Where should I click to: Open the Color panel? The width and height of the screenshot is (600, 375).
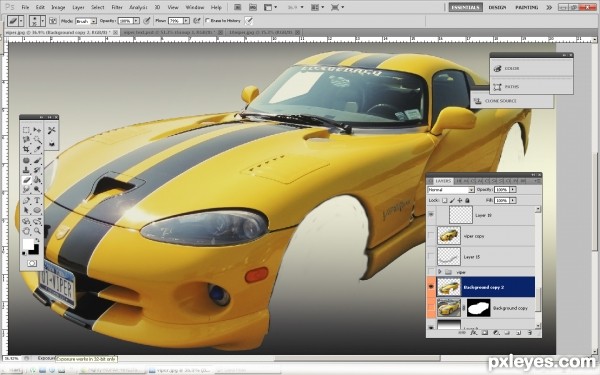click(532, 68)
